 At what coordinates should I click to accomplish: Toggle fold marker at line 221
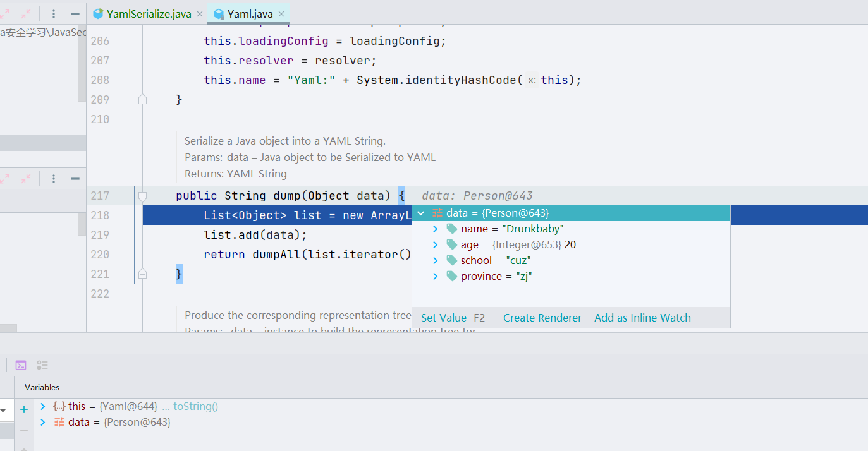tap(142, 274)
